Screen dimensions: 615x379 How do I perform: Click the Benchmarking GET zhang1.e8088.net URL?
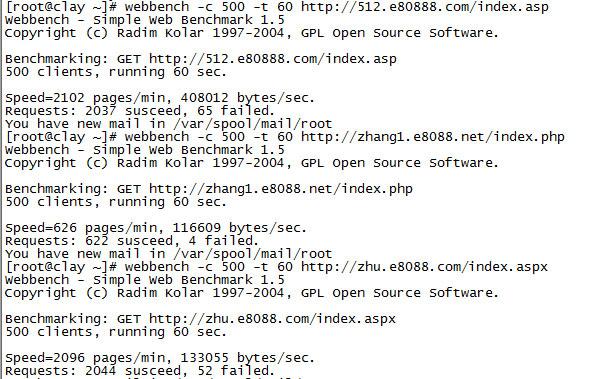(281, 189)
